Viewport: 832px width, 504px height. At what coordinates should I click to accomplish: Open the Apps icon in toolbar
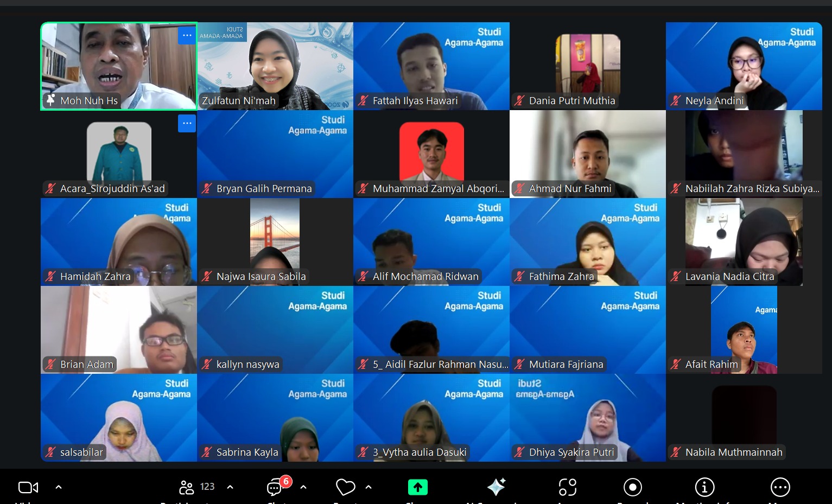pyautogui.click(x=567, y=487)
